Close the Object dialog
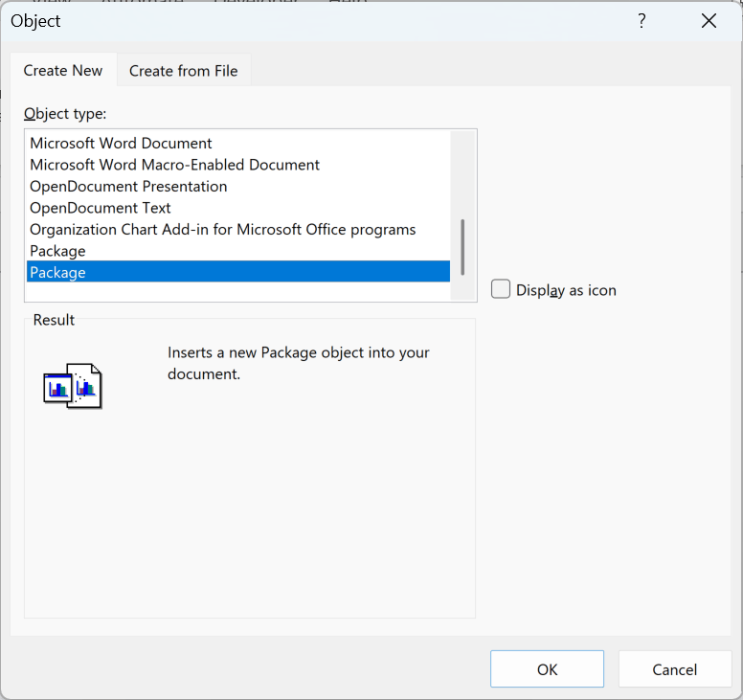This screenshot has width=743, height=700. (x=709, y=21)
